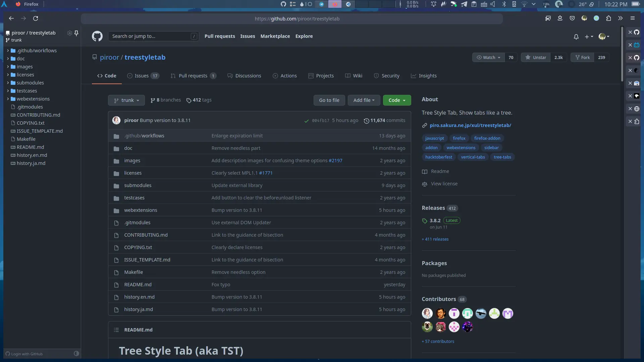Open the Issues repository tab
This screenshot has height=362, width=644.
143,76
